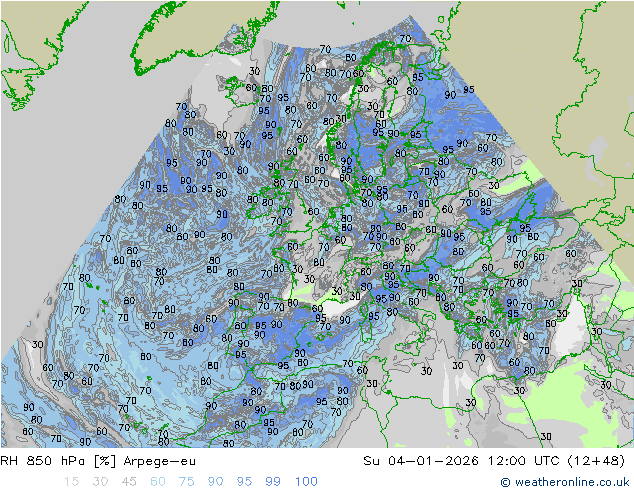The image size is (634, 490).
Task: Click legend value 90 in the scale
Action: 215,482
